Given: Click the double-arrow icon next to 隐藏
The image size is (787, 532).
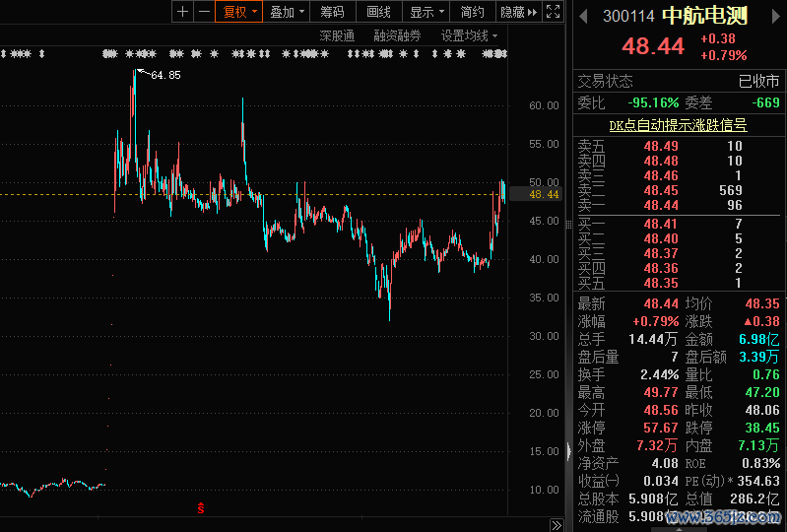Looking at the screenshot, I should pos(533,12).
